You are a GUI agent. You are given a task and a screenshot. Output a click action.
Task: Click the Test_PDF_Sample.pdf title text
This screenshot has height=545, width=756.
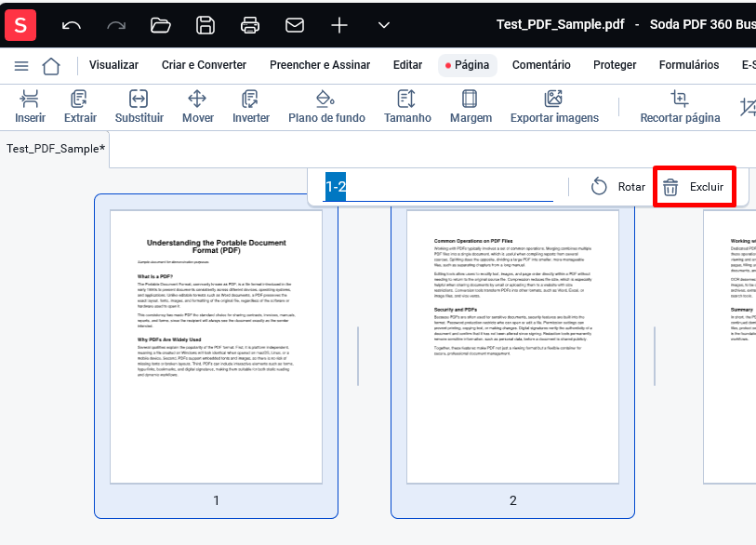(x=560, y=24)
